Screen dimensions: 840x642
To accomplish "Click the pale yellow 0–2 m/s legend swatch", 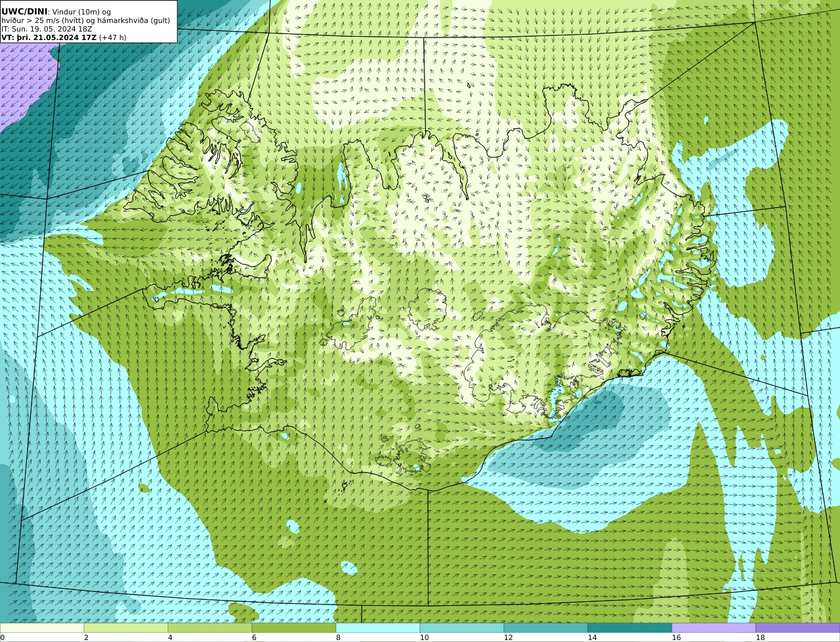I will click(x=42, y=628).
